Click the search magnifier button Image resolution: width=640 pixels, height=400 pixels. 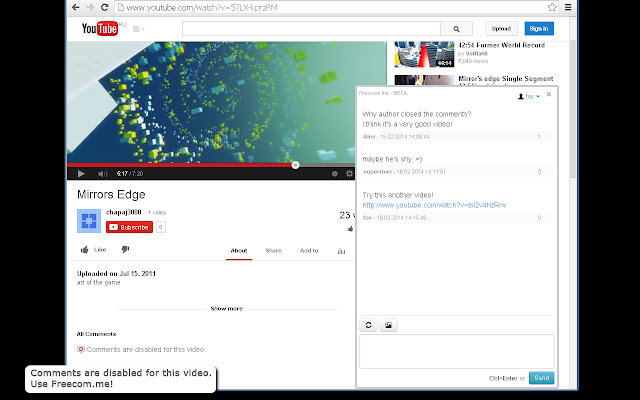[x=456, y=29]
